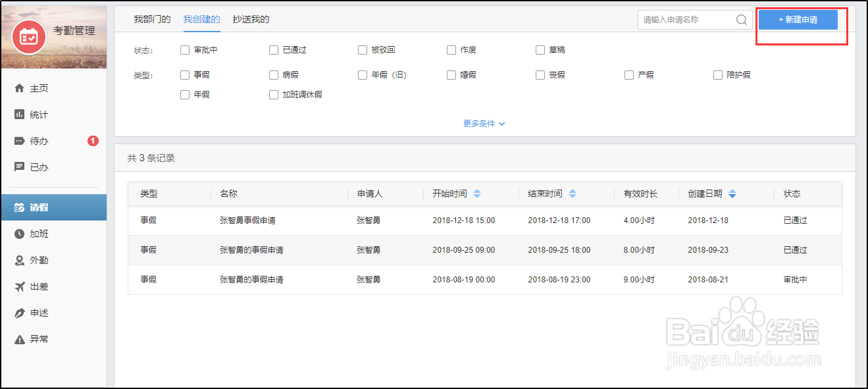This screenshot has width=868, height=389.
Task: Expand the 更多条件 filter section
Action: pos(484,124)
